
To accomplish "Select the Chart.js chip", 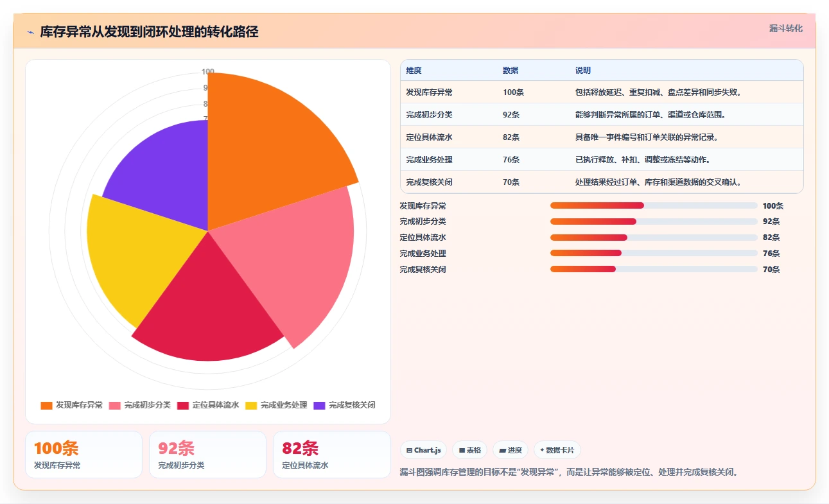I will tap(423, 450).
